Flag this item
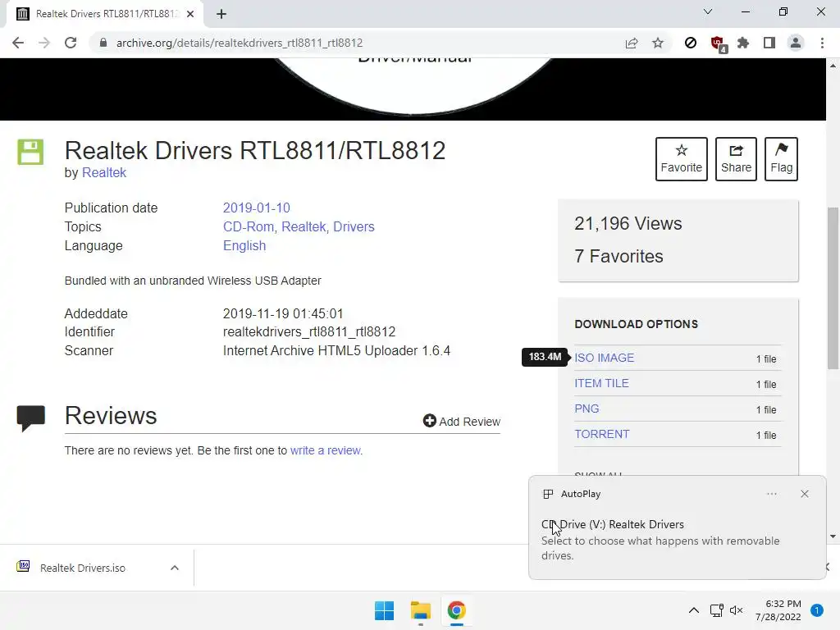Screen dimensions: 840x630 [781, 159]
